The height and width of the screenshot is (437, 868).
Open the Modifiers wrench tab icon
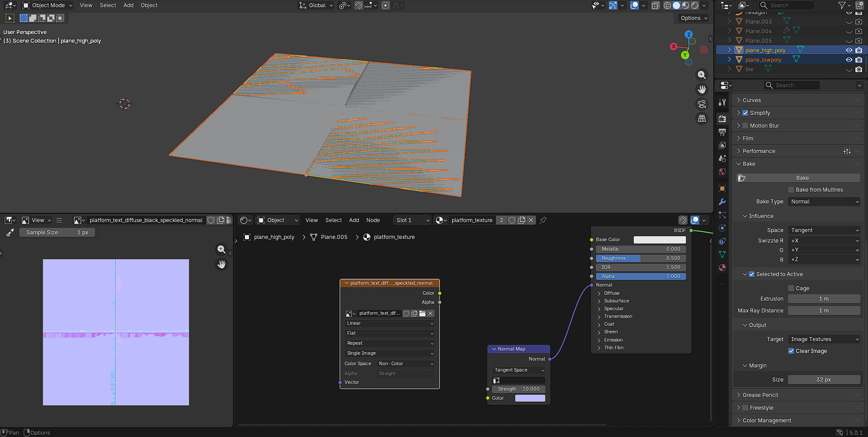tap(722, 202)
